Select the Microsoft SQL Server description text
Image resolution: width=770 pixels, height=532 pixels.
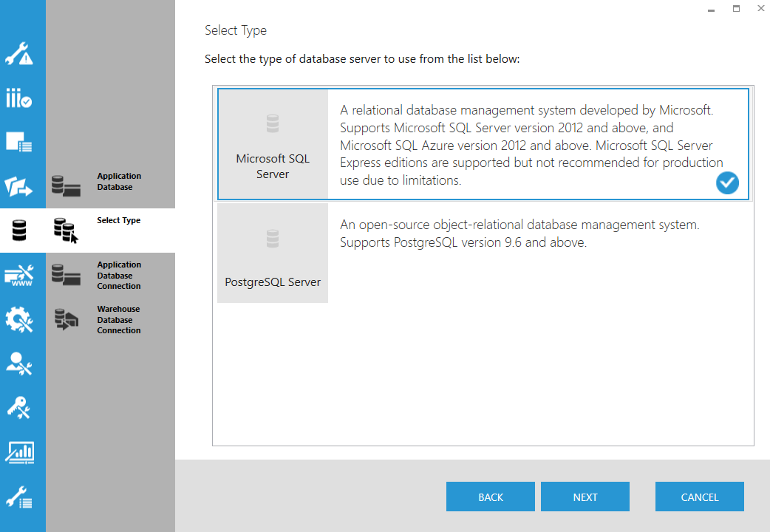(531, 145)
